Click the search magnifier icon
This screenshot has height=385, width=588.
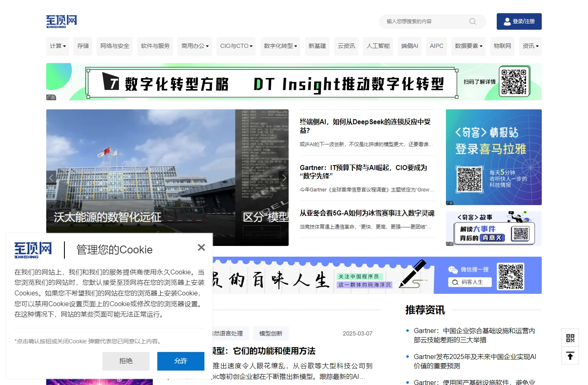pyautogui.click(x=473, y=21)
